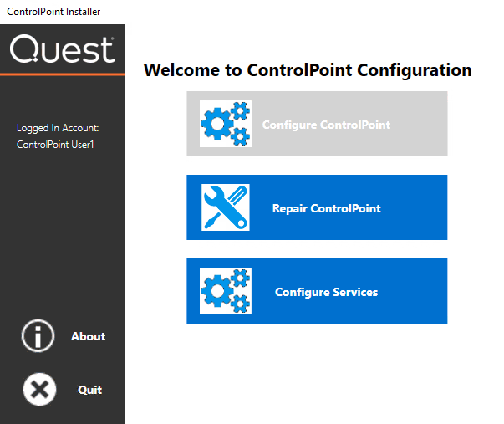Viewport: 504px width, 424px height.
Task: Click the wrench and screwdriver repair icon
Action: click(x=226, y=207)
